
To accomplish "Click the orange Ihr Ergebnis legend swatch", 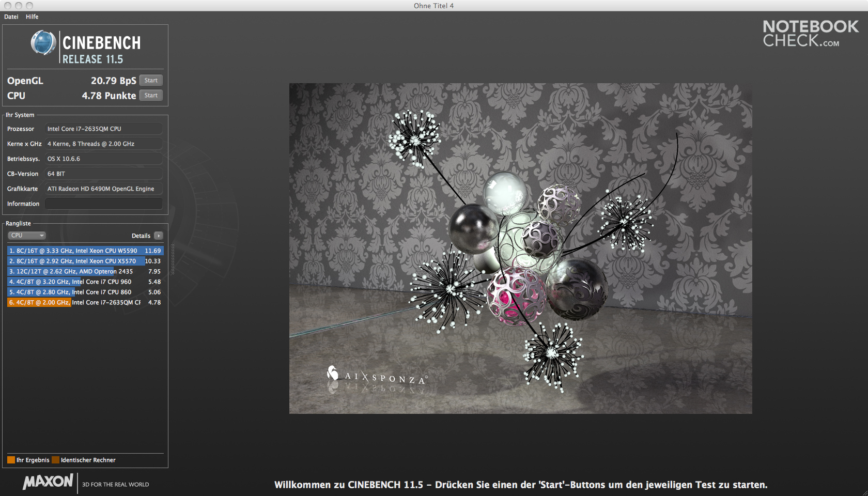I will coord(11,460).
